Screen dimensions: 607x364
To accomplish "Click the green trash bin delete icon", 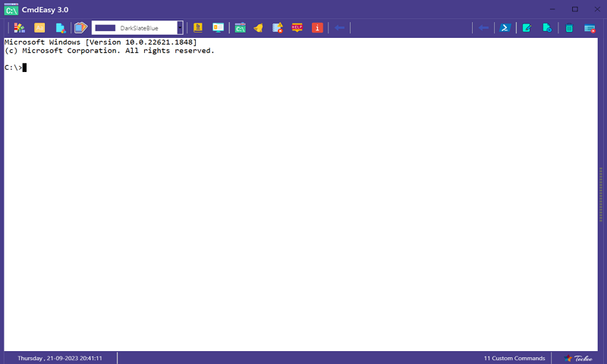I will (x=569, y=28).
